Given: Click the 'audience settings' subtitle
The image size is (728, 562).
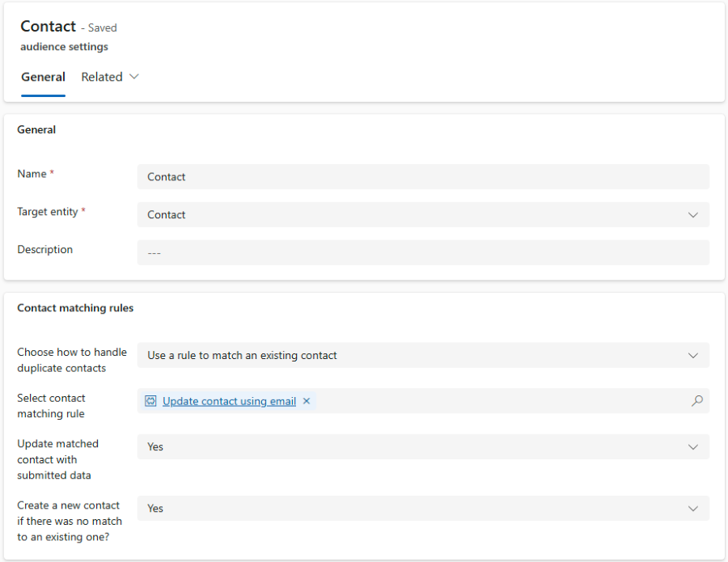Looking at the screenshot, I should pos(64,47).
